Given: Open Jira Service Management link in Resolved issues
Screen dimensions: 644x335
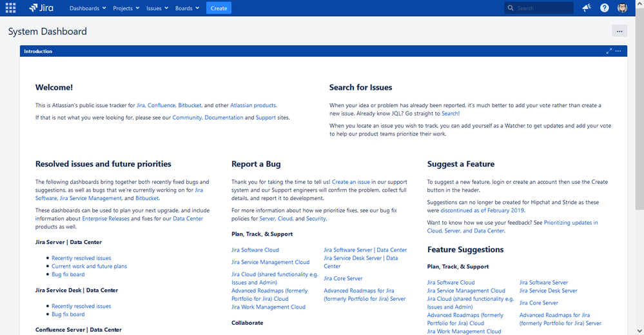Looking at the screenshot, I should click(x=91, y=198).
